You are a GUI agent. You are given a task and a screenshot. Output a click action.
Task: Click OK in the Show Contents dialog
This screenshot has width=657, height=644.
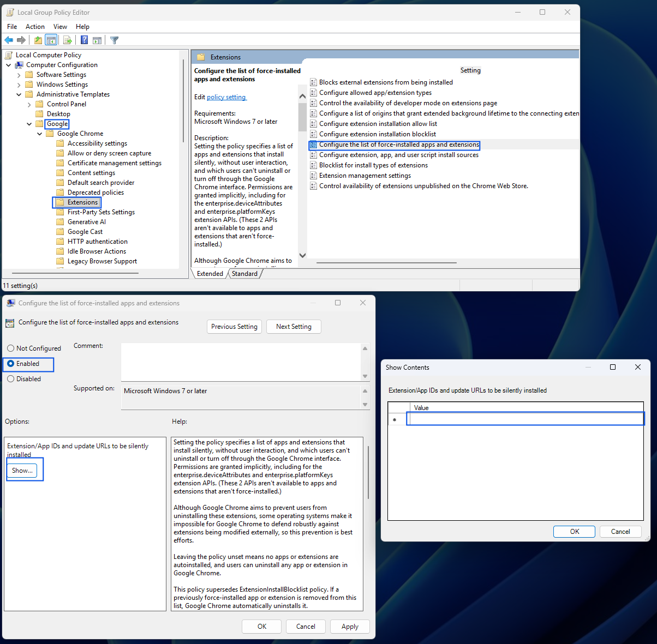(x=575, y=532)
